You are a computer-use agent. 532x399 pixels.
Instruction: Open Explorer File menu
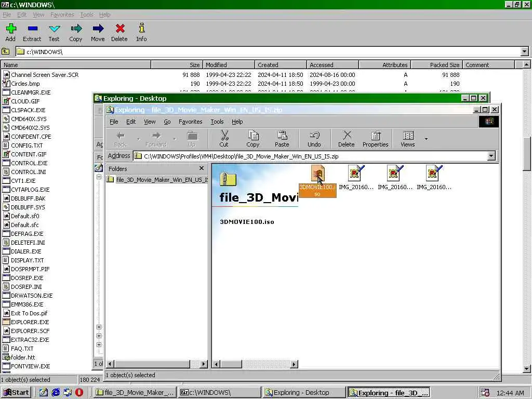[114, 122]
